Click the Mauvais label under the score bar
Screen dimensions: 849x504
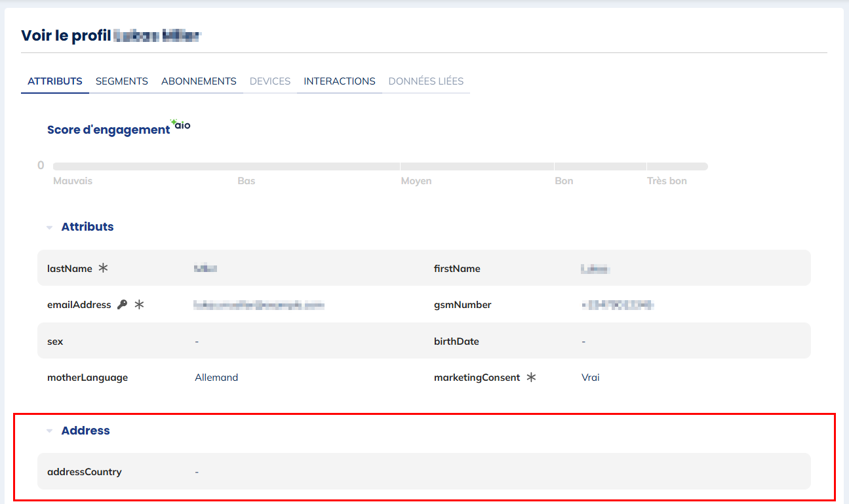tap(73, 181)
